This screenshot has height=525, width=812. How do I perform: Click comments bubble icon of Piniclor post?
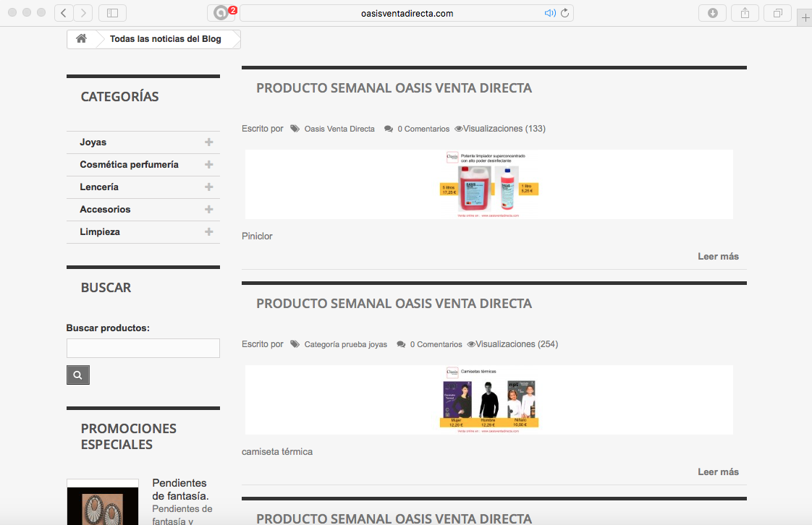click(389, 129)
